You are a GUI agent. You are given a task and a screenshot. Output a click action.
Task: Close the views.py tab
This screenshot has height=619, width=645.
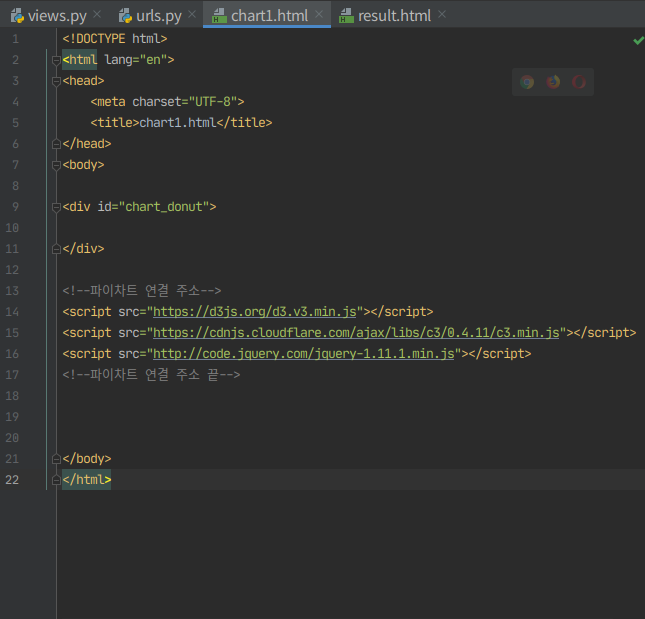coord(97,14)
